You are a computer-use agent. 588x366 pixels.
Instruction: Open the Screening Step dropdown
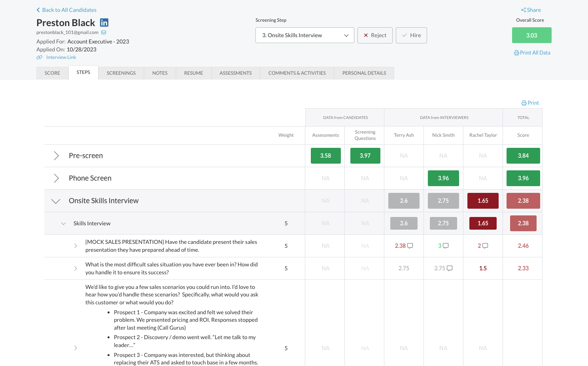pos(304,35)
